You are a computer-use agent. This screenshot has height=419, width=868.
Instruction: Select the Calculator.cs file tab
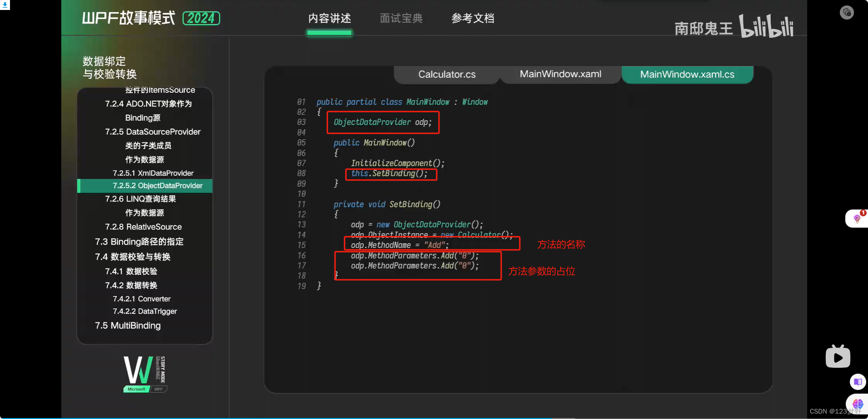[x=447, y=74]
